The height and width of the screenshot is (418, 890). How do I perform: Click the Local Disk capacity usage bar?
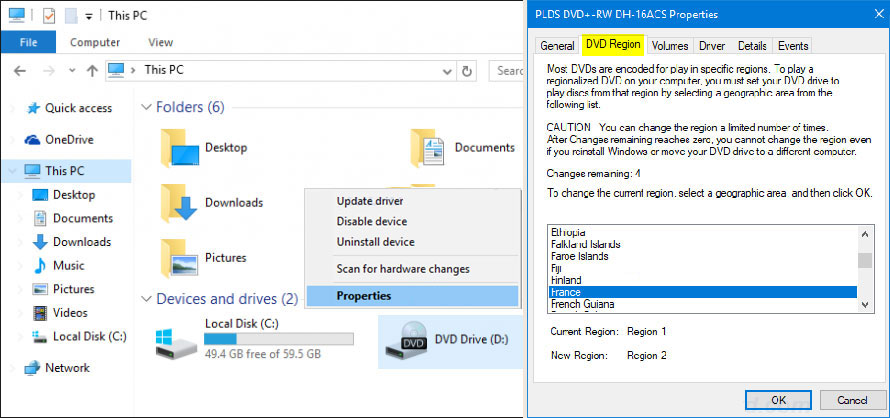pos(279,339)
